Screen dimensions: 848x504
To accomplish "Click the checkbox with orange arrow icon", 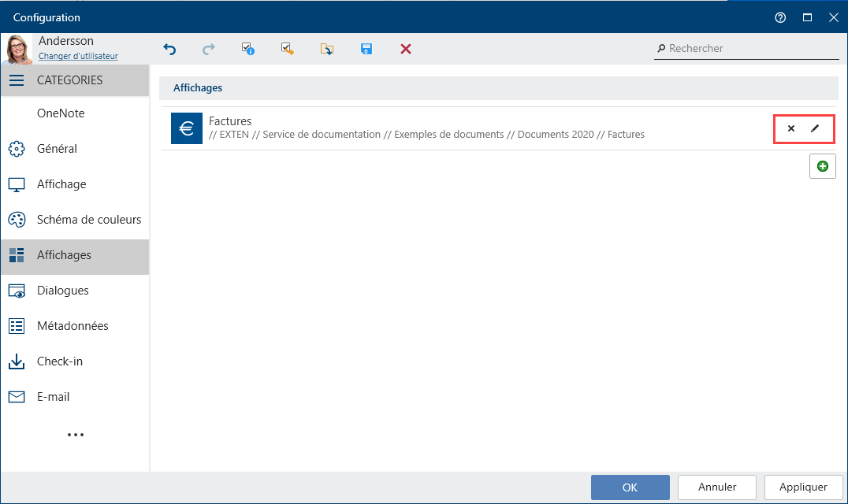I will pos(287,49).
